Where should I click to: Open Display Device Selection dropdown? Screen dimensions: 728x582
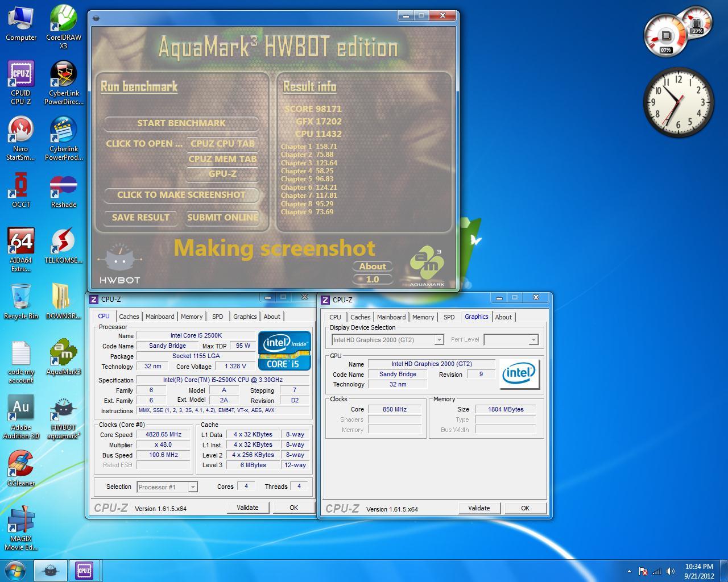[387, 340]
